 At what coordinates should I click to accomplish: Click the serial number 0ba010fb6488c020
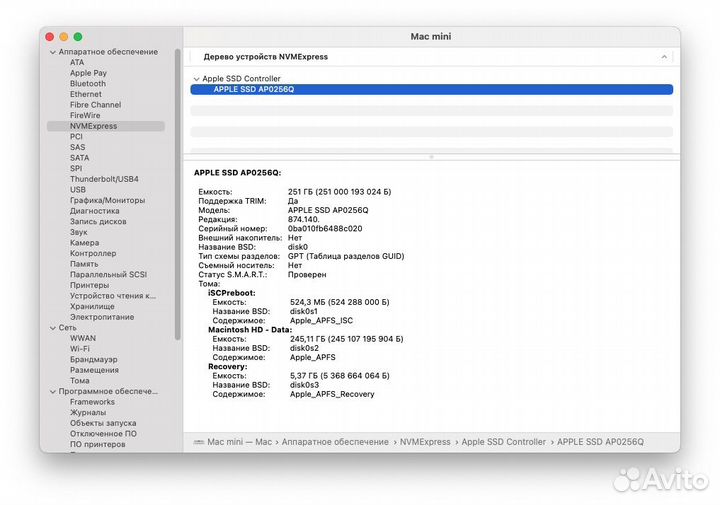click(325, 229)
